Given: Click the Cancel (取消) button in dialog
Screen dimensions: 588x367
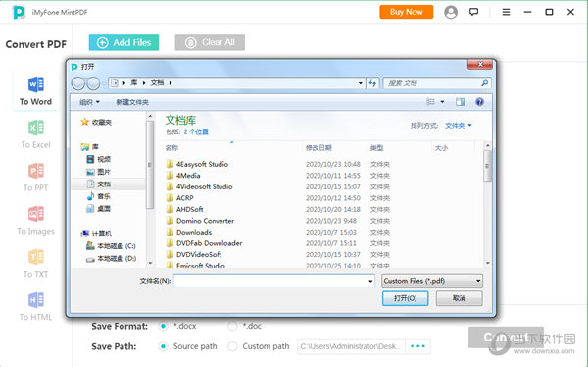Looking at the screenshot, I should tap(459, 298).
